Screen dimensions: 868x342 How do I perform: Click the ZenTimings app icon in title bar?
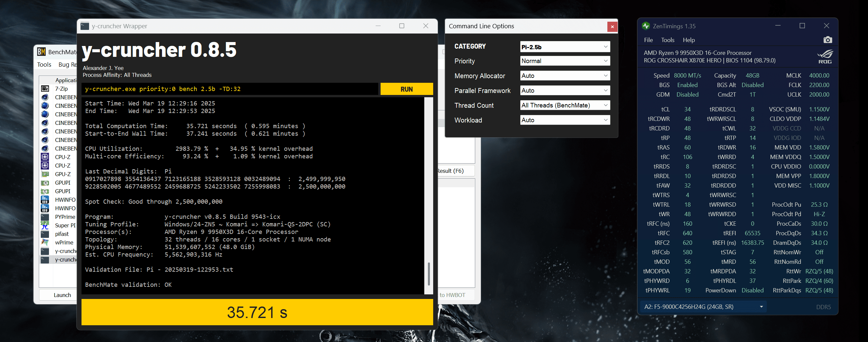[x=646, y=26]
